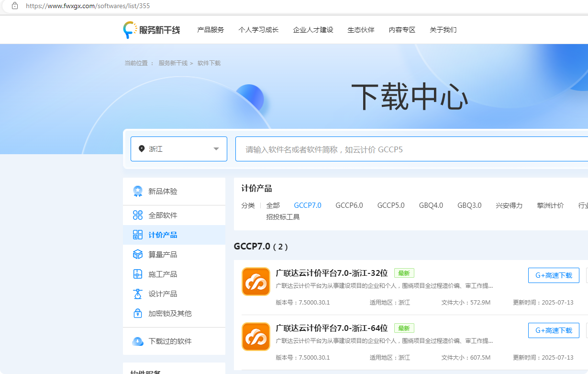Select 加密锁及其他 in the sidebar

pos(174,314)
